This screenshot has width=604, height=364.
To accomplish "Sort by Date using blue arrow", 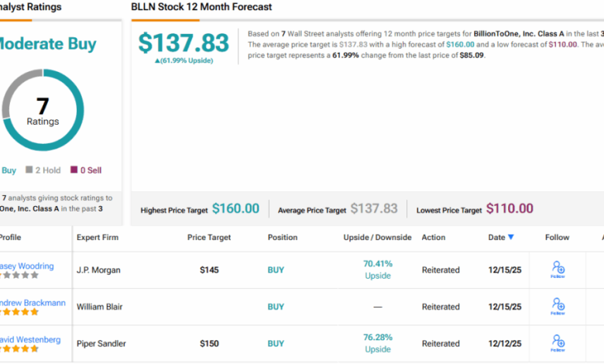I will pos(511,237).
